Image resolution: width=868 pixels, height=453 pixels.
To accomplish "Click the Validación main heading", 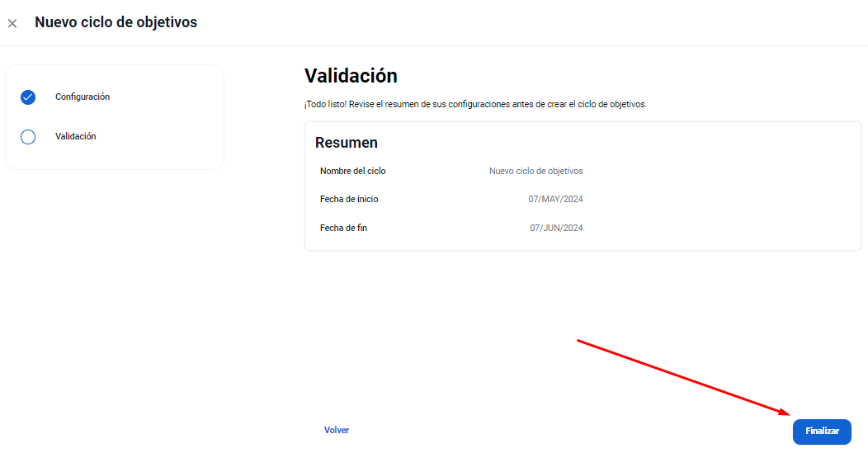I will (351, 76).
